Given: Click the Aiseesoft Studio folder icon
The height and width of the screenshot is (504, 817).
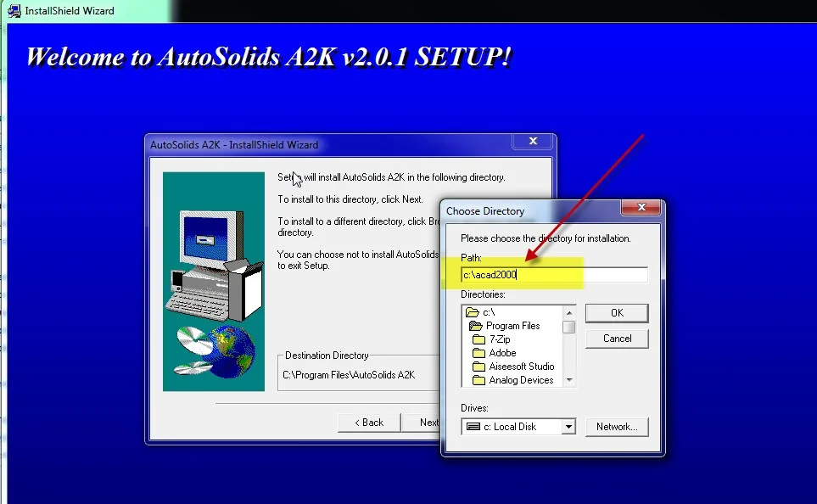Looking at the screenshot, I should tap(478, 367).
